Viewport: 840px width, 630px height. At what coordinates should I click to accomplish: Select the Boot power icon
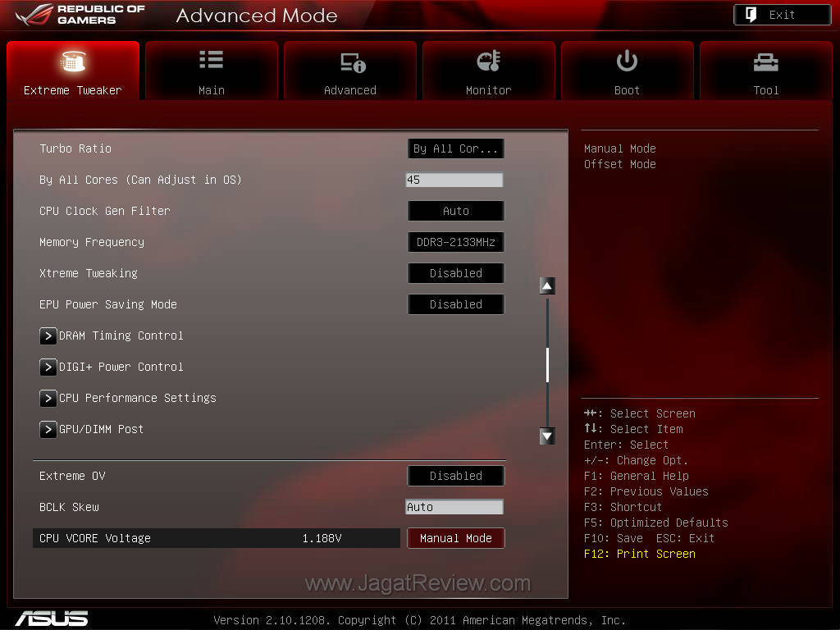(627, 62)
